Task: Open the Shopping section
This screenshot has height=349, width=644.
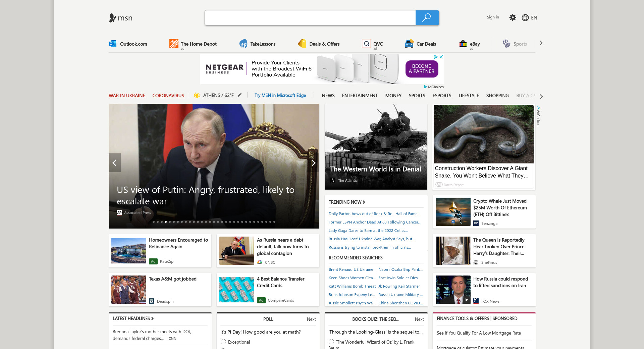Action: pos(497,96)
